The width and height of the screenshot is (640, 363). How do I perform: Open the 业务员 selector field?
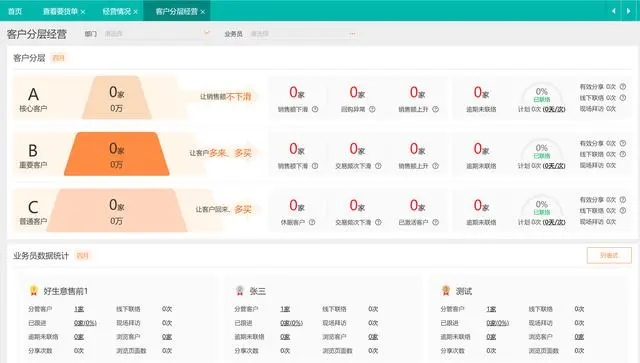coord(302,33)
